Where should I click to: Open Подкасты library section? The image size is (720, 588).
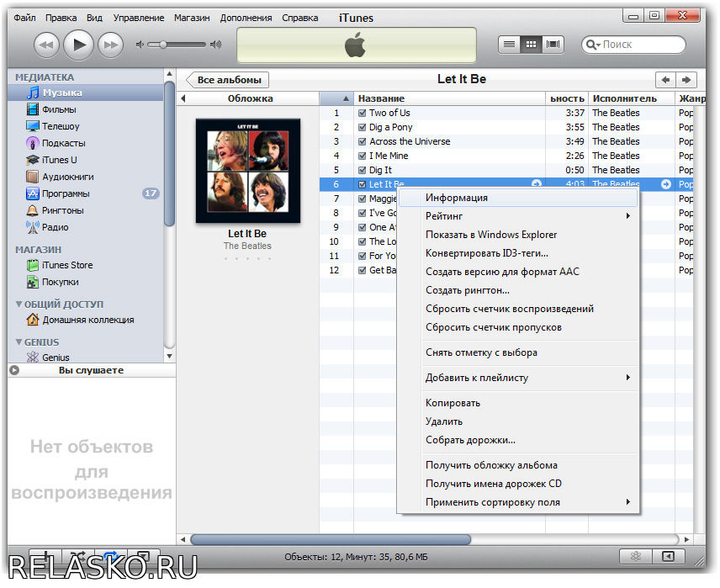[x=63, y=143]
